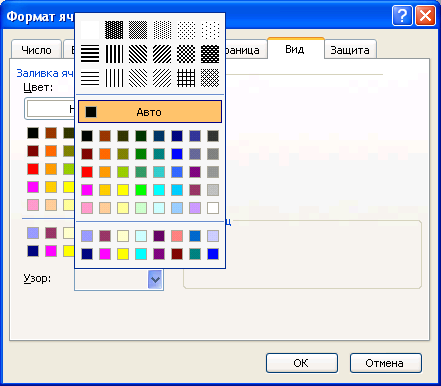
Task: Select red swatch in dialog's Цвет fill palette
Action: (x=33, y=169)
